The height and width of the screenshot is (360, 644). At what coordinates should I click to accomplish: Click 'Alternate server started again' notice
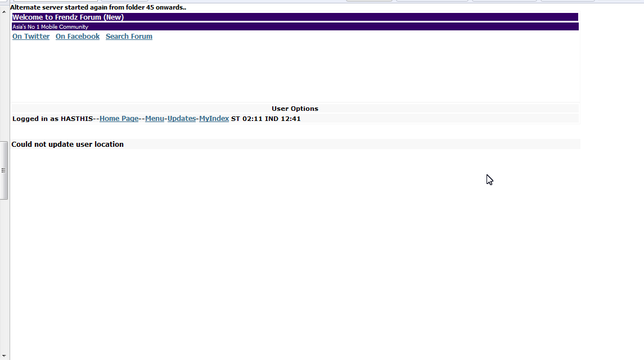click(98, 7)
